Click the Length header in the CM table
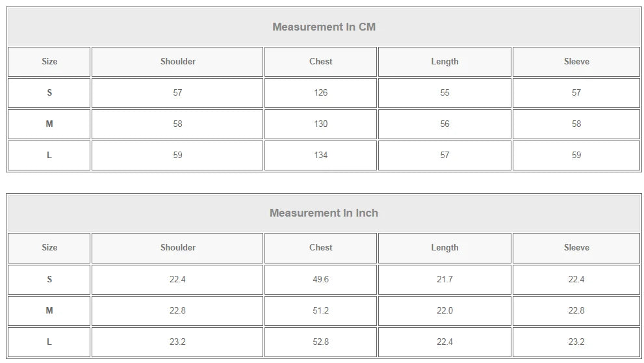Image resolution: width=644 pixels, height=363 pixels. (444, 61)
